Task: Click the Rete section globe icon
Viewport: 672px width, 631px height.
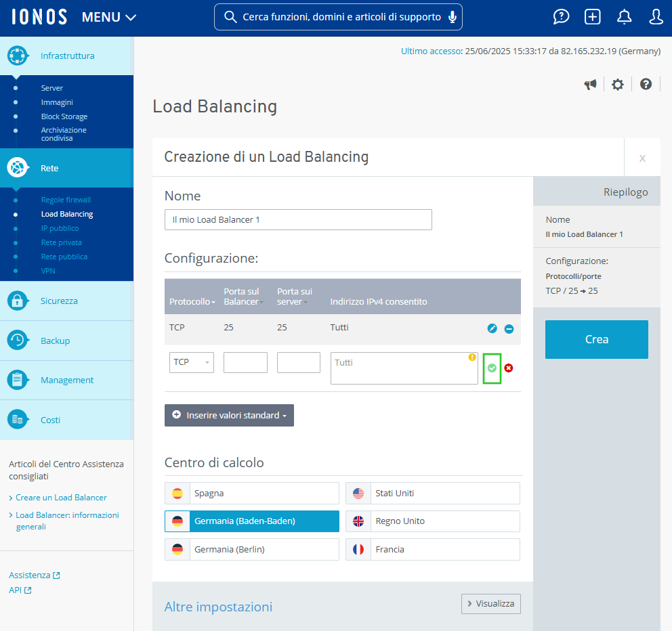Action: (x=18, y=168)
